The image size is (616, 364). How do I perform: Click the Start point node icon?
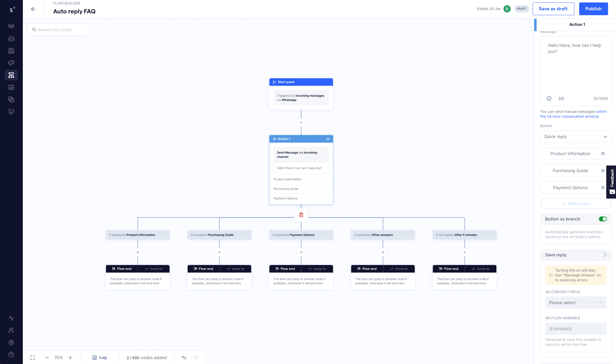point(274,82)
